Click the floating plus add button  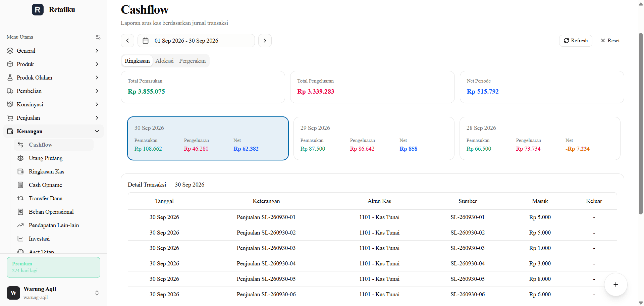point(616,285)
